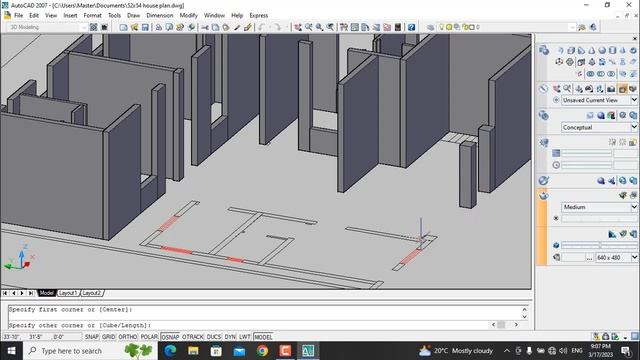Click the Cut scissors icon
The width and height of the screenshot is (640, 360).
204,27
